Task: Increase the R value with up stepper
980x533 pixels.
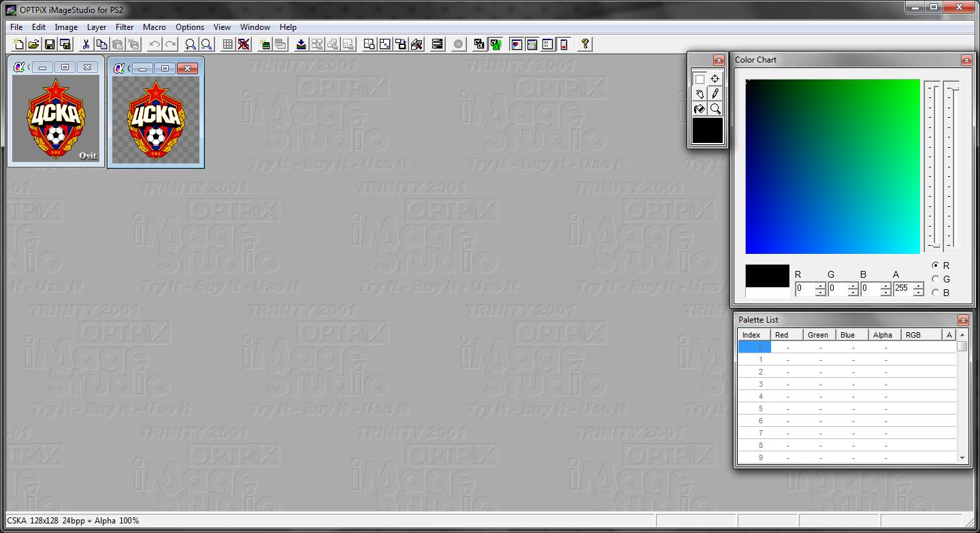Action: tap(820, 286)
